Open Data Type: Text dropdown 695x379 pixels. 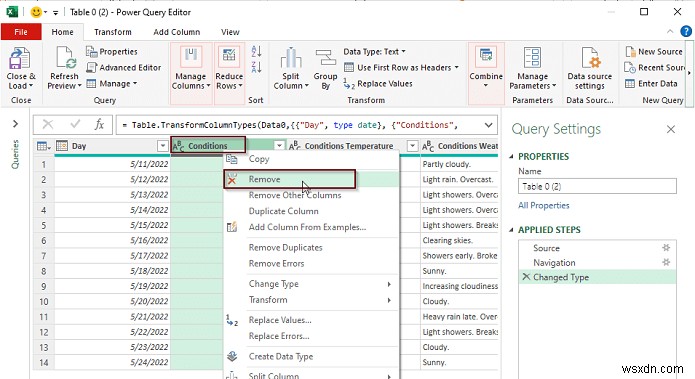[x=375, y=52]
